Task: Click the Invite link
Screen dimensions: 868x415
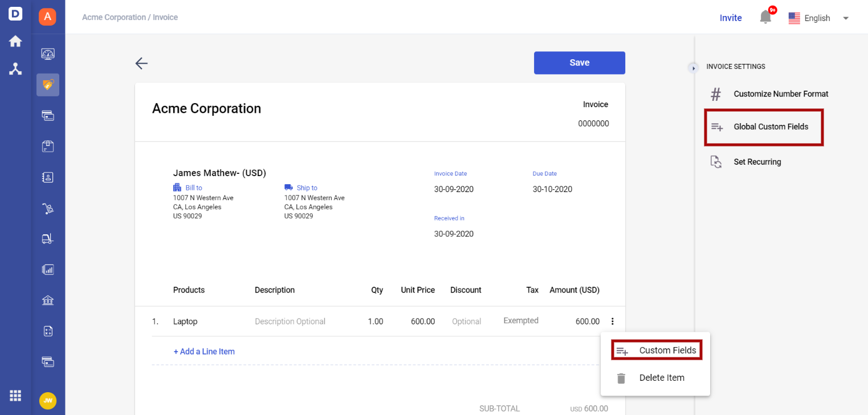Action: coord(731,18)
